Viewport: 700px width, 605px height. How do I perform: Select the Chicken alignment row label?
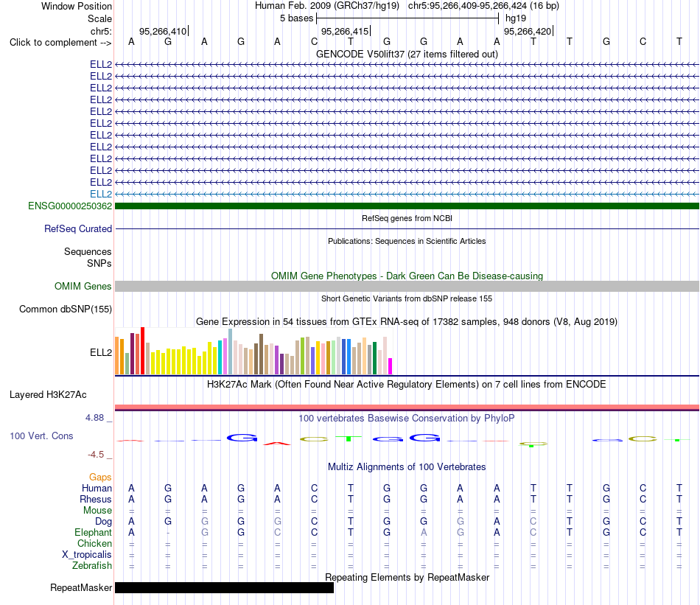click(x=94, y=543)
